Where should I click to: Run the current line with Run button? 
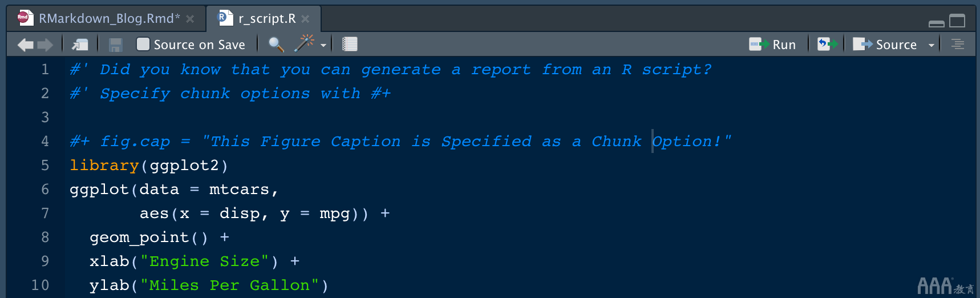pyautogui.click(x=773, y=45)
